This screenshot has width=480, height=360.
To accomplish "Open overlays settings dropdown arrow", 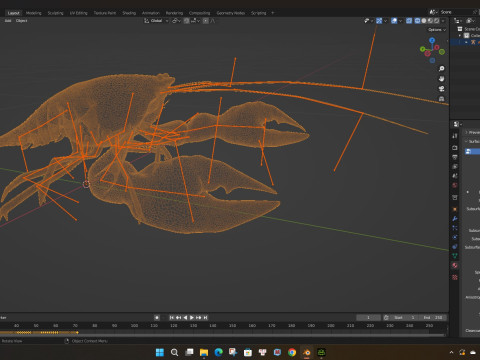I will [400, 21].
